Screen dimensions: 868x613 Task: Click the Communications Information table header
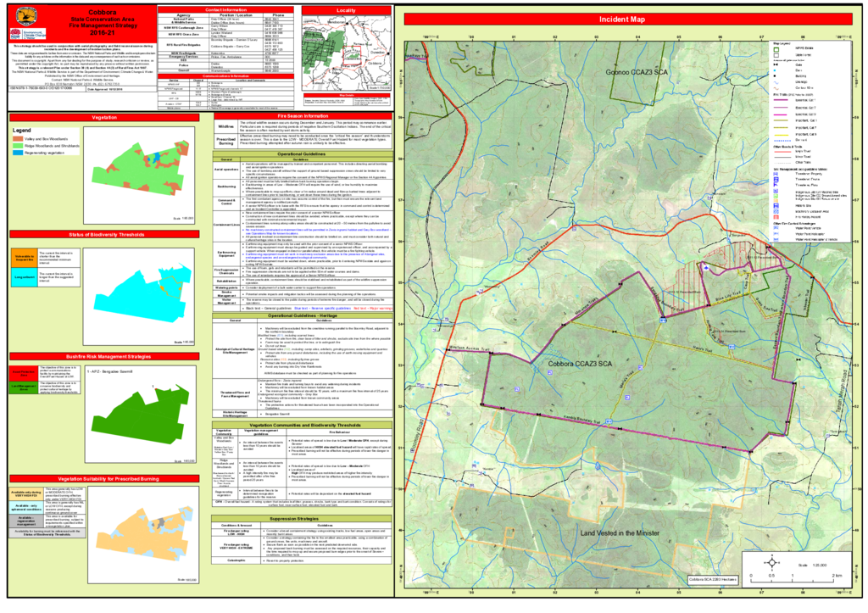(x=225, y=75)
